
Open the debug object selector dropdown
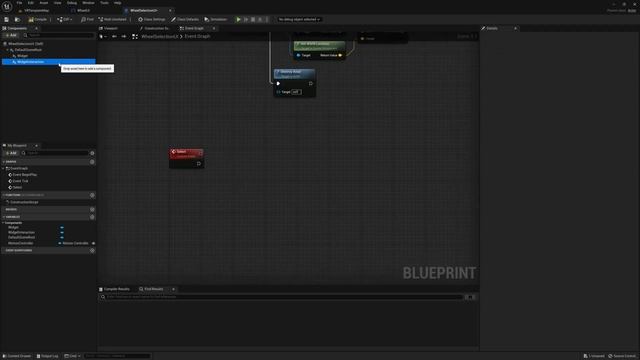coord(299,19)
